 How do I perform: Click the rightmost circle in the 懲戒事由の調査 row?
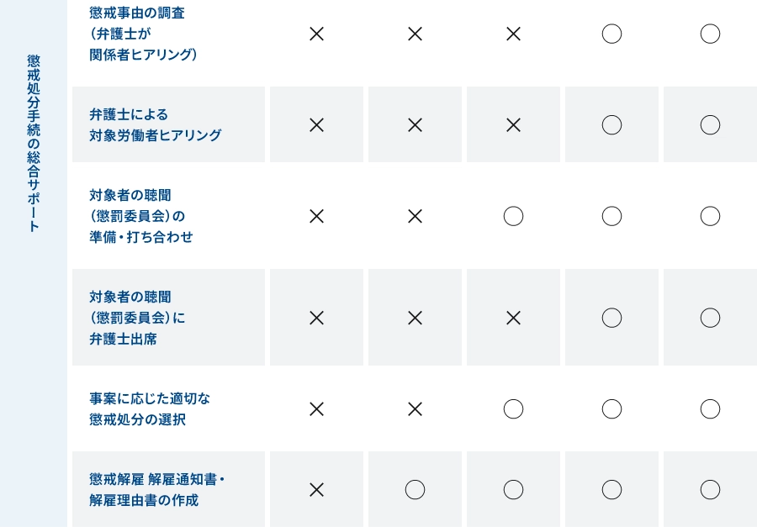click(x=710, y=34)
